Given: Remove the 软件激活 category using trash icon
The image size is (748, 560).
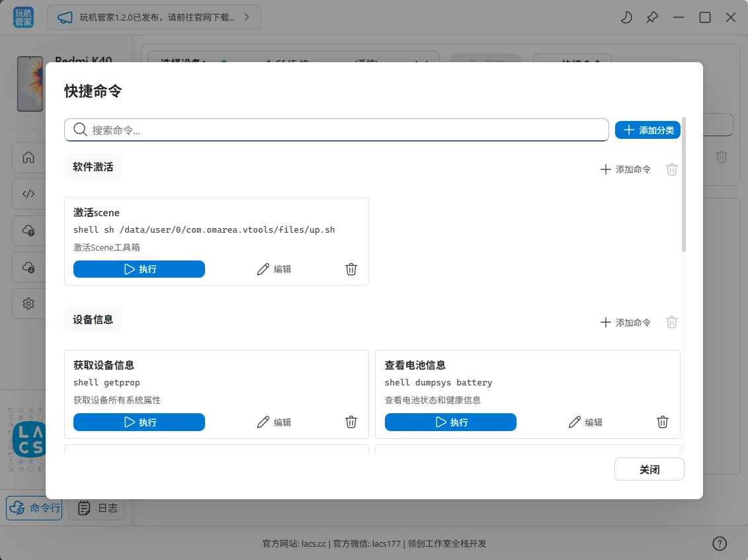Looking at the screenshot, I should (672, 169).
